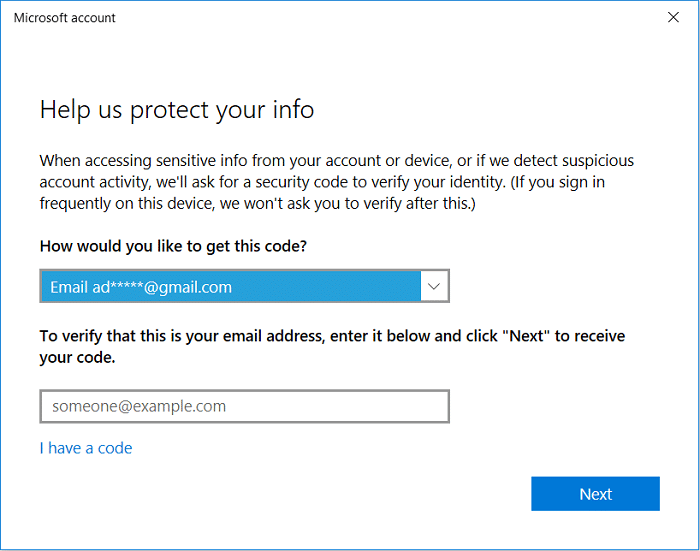Image resolution: width=700 pixels, height=551 pixels.
Task: Focus the someone@example.com email input field
Action: click(x=244, y=406)
